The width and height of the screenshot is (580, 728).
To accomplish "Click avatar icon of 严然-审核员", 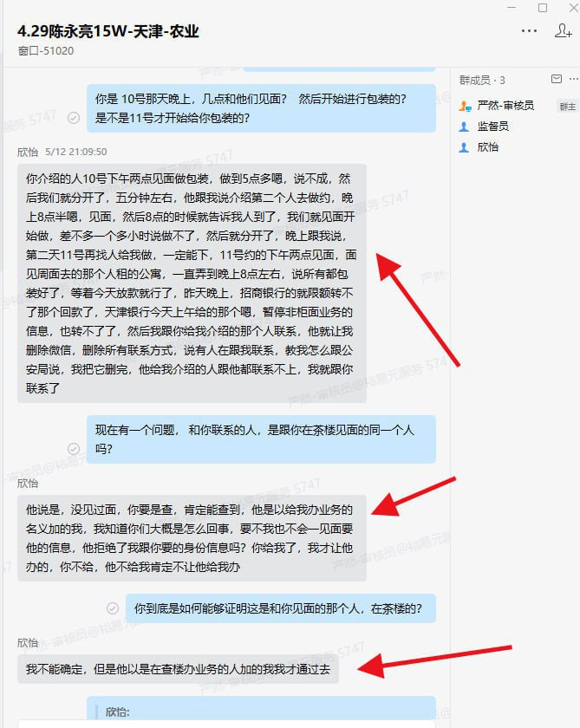I will [465, 106].
